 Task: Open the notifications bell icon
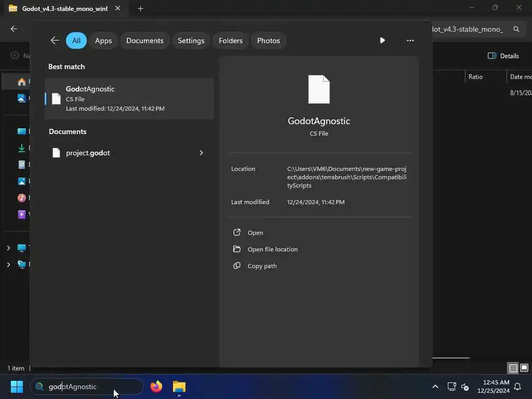tap(518, 387)
